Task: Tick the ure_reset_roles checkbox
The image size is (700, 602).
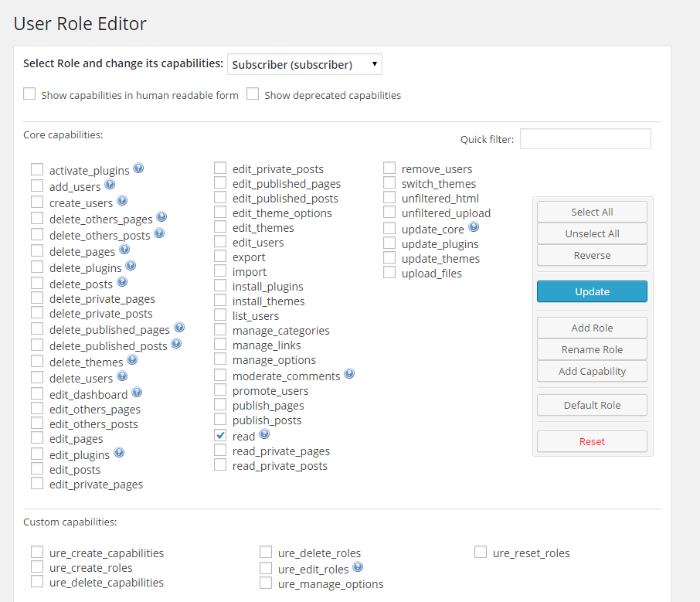Action: tap(481, 552)
